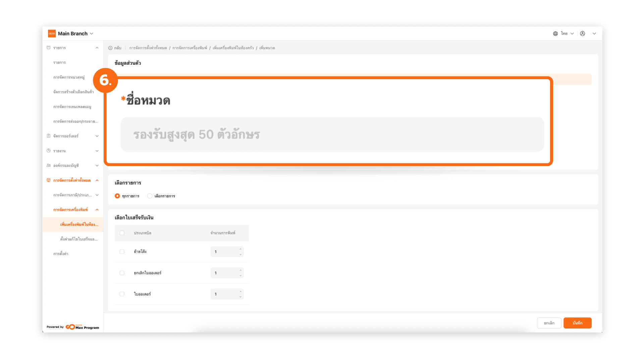Go to การตั้งค่า sidebar item

click(x=61, y=254)
